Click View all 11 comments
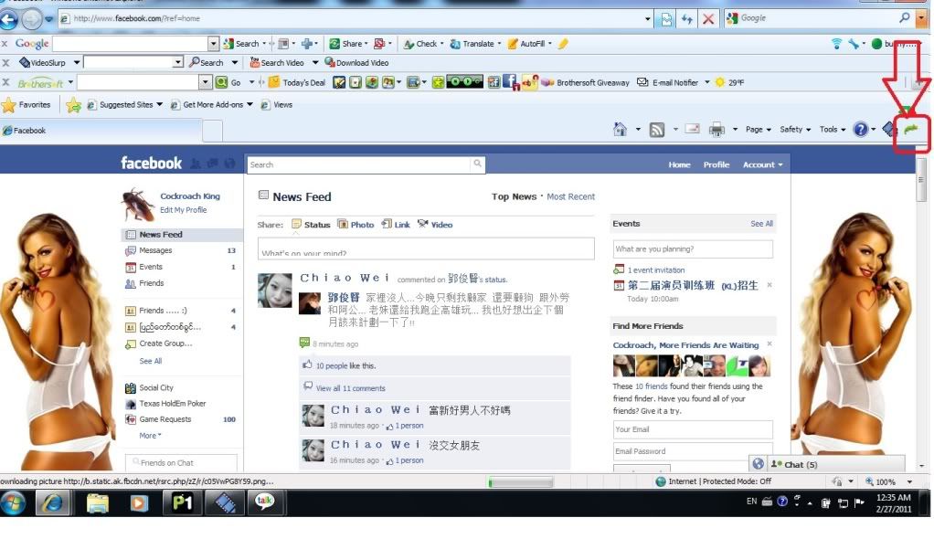934x560 pixels. 351,388
